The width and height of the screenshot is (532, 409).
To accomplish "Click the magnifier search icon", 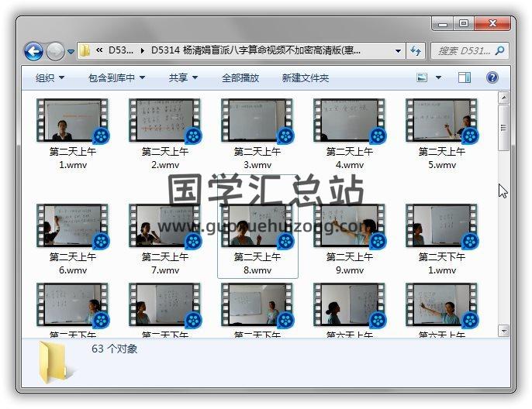I will click(499, 51).
